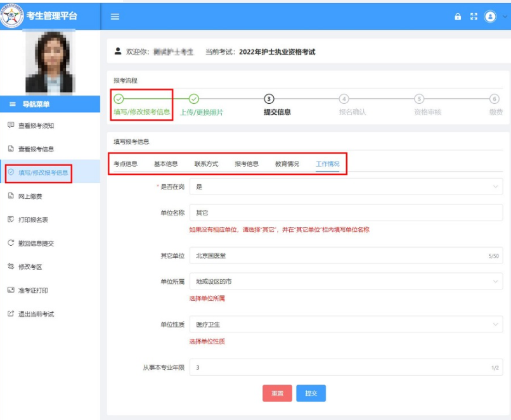Toggle fullscreen mode icon
Viewport: 511px width, 420px height.
(474, 16)
